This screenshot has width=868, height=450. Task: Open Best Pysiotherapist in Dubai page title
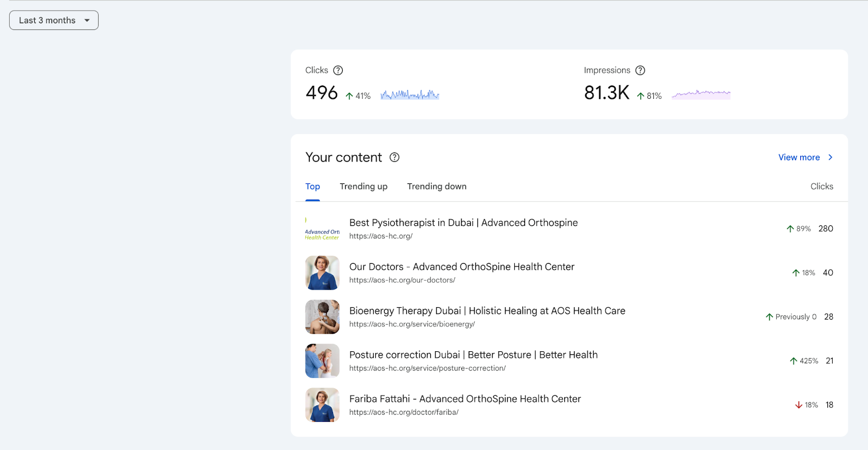463,223
